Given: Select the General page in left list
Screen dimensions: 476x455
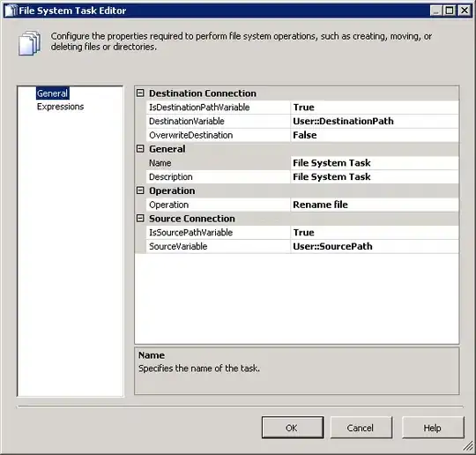Looking at the screenshot, I should 53,93.
